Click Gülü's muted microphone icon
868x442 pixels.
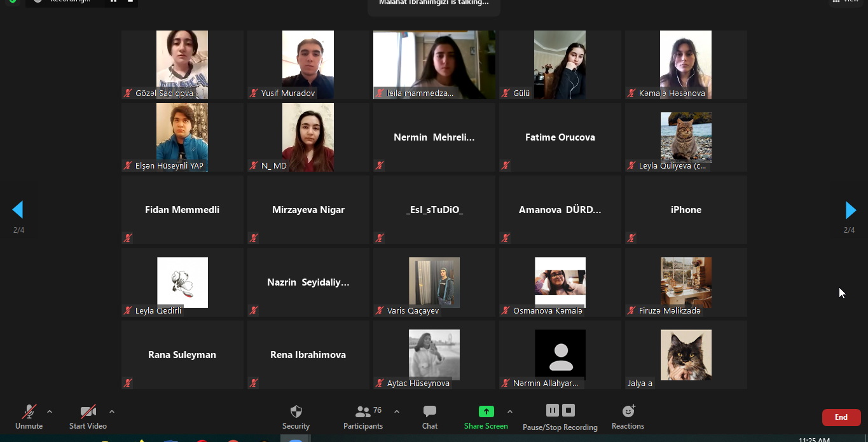[506, 93]
